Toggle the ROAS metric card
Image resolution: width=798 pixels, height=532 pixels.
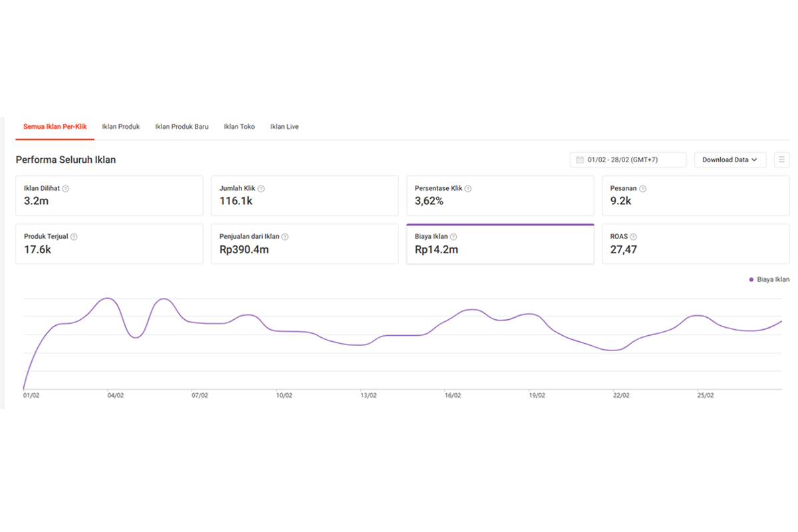(696, 244)
